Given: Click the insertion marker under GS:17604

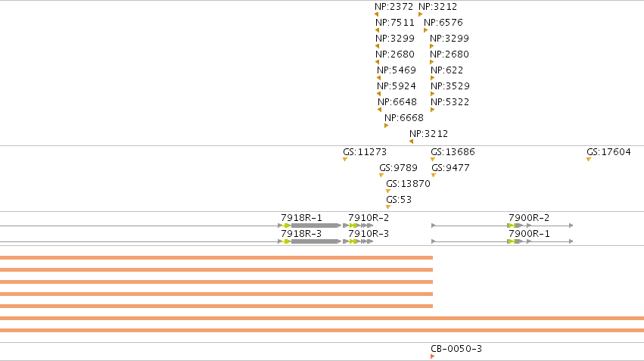Looking at the screenshot, I should (589, 160).
